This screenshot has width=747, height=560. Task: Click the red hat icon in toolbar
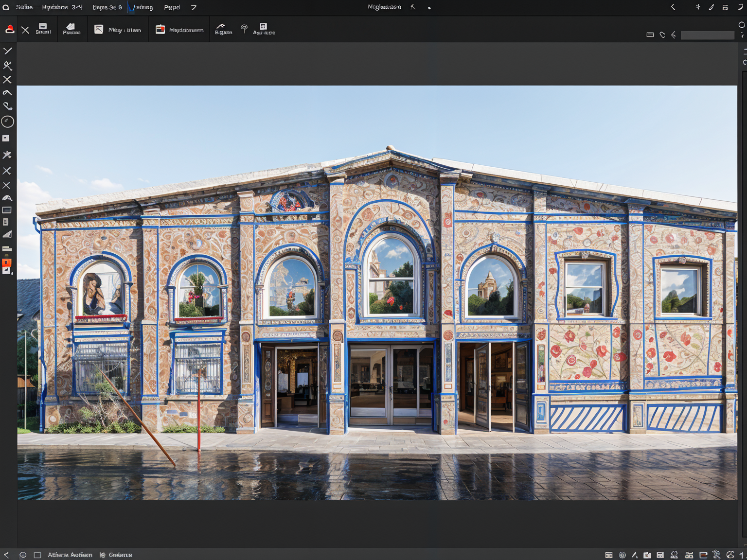coord(10,30)
